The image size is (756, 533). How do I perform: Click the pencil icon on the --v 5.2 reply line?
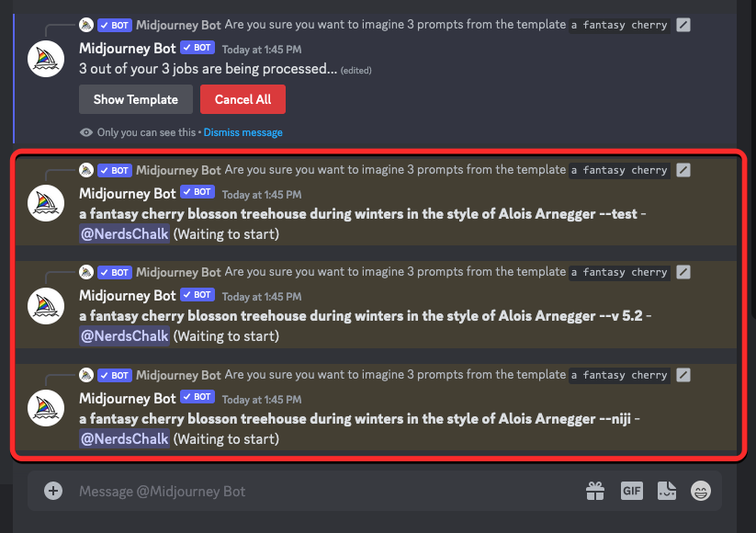[683, 272]
